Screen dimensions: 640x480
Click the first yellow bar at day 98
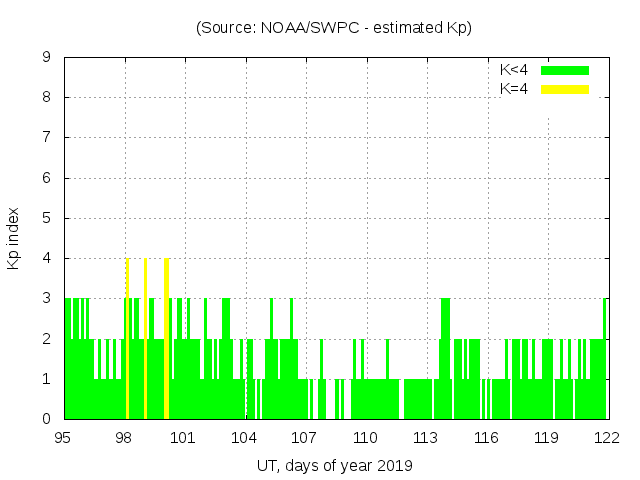[127, 338]
